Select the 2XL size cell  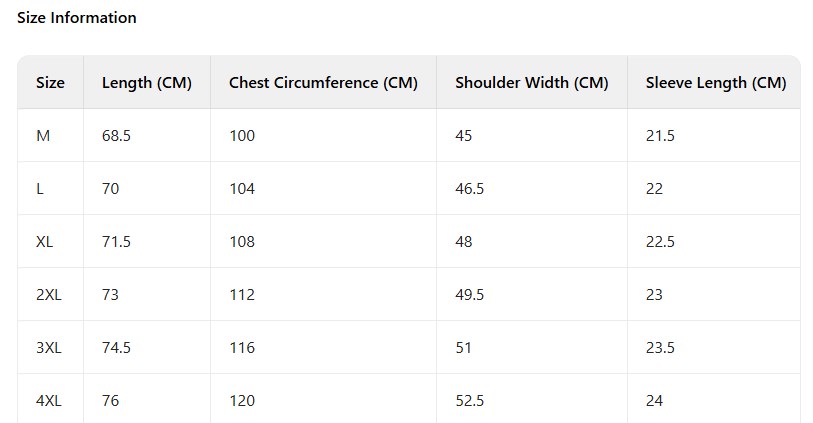coord(48,295)
